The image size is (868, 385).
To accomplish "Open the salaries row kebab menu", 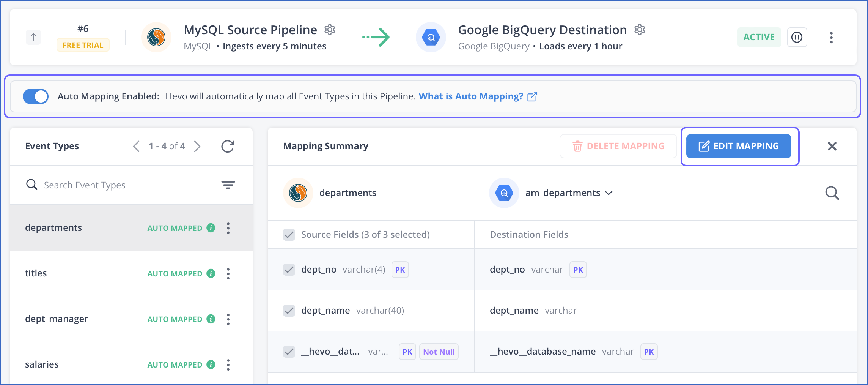I will tap(228, 364).
